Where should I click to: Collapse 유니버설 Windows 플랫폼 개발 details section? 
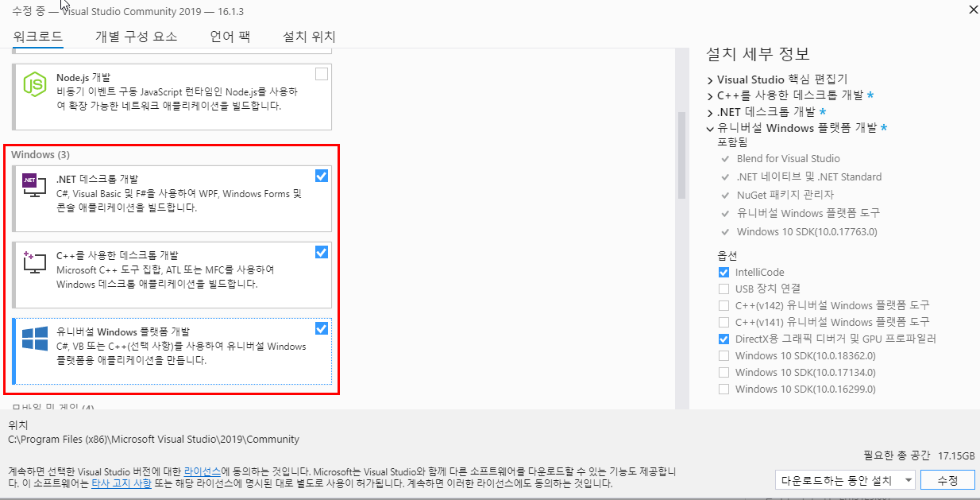tap(710, 128)
